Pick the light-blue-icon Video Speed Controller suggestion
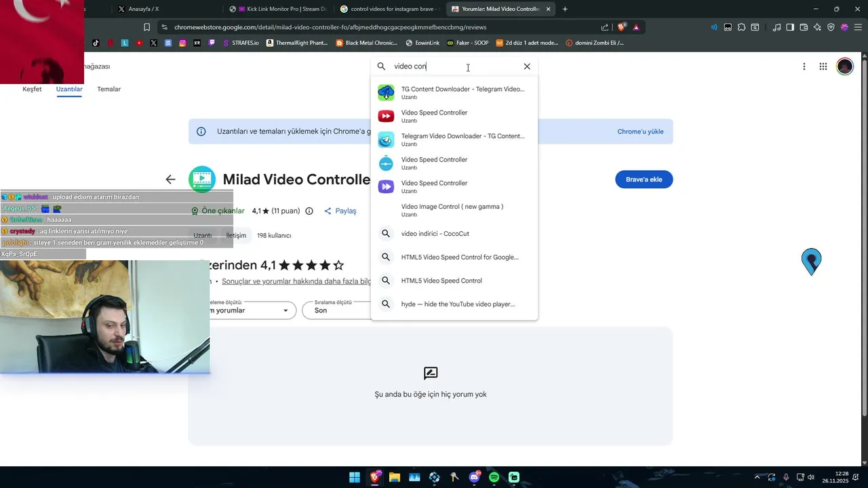Image resolution: width=868 pixels, height=488 pixels. 454,163
